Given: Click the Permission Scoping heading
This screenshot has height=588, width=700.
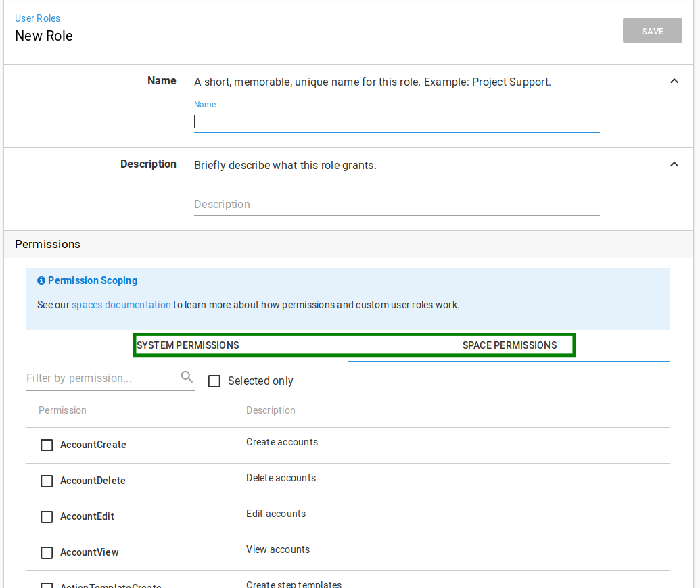Looking at the screenshot, I should 93,280.
